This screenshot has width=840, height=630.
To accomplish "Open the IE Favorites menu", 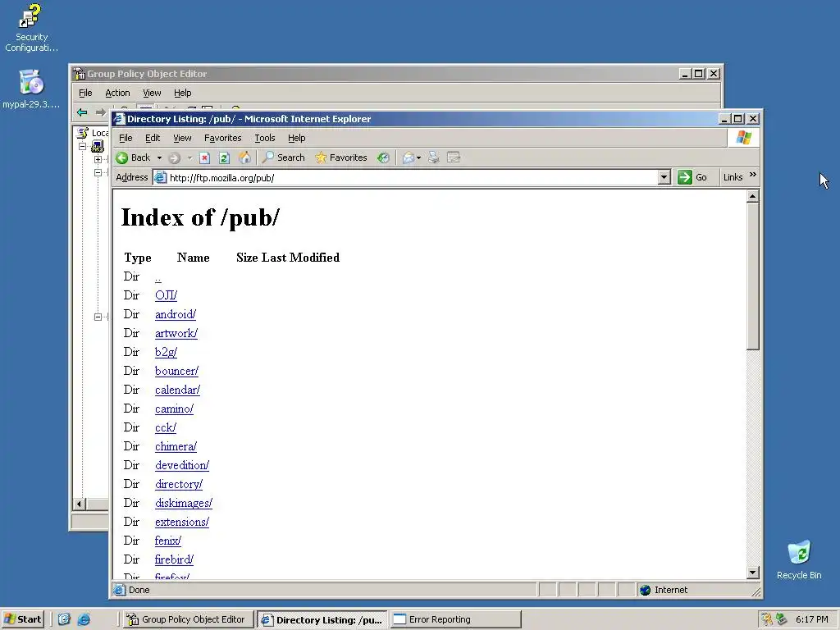I will 223,138.
